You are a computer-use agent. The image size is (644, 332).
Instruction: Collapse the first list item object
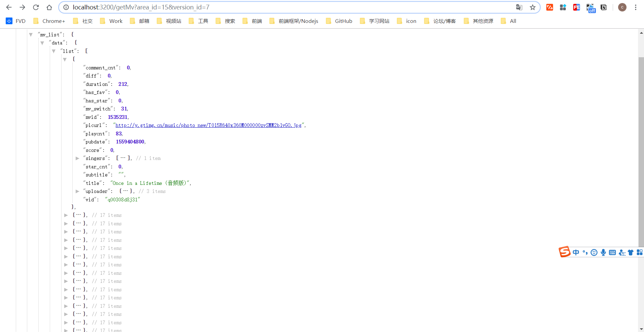pyautogui.click(x=65, y=59)
